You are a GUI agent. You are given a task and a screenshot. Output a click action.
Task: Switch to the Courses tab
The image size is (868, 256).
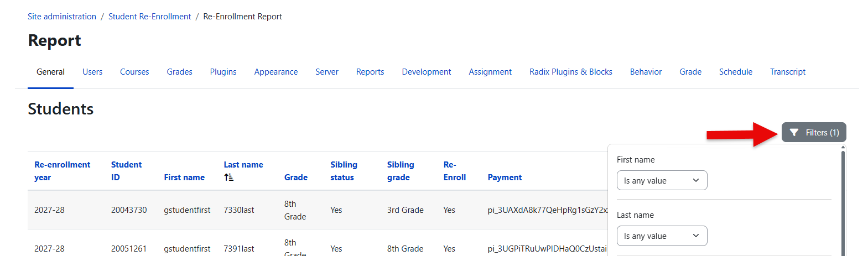134,72
